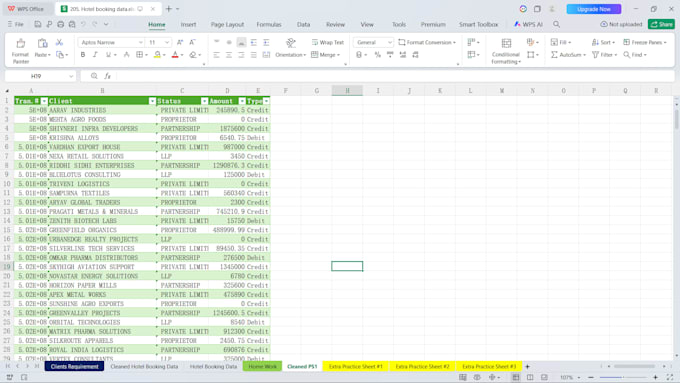Switch to Home Work sheet tab
Viewport: 680px width, 383px height.
(x=262, y=367)
